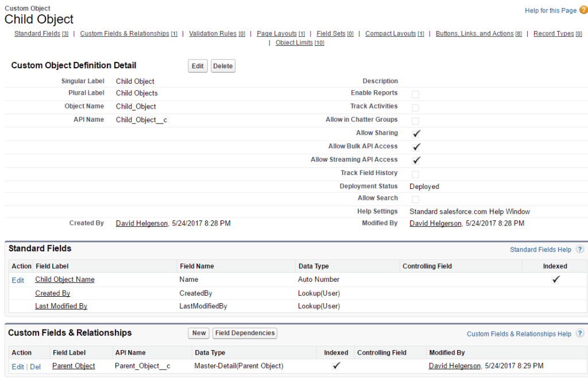Jump to Standard Fields [3] section link
This screenshot has width=588, height=380.
(x=41, y=33)
